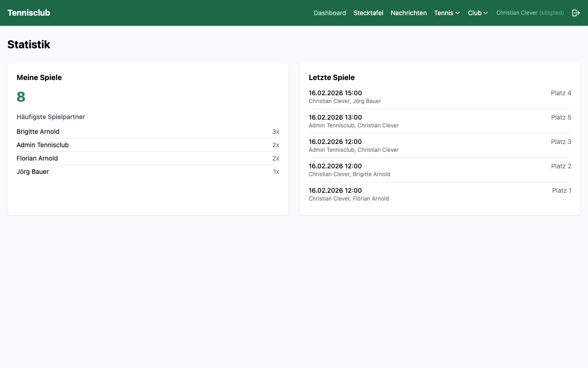Click the Meine Spiele card heading
The height and width of the screenshot is (368, 588).
pos(39,77)
